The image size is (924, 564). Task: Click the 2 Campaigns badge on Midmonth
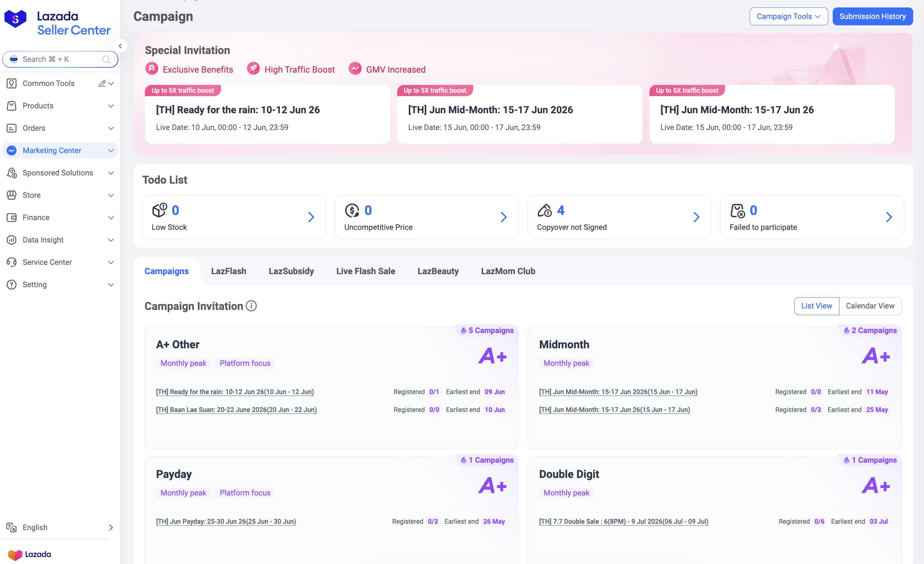[x=870, y=330]
